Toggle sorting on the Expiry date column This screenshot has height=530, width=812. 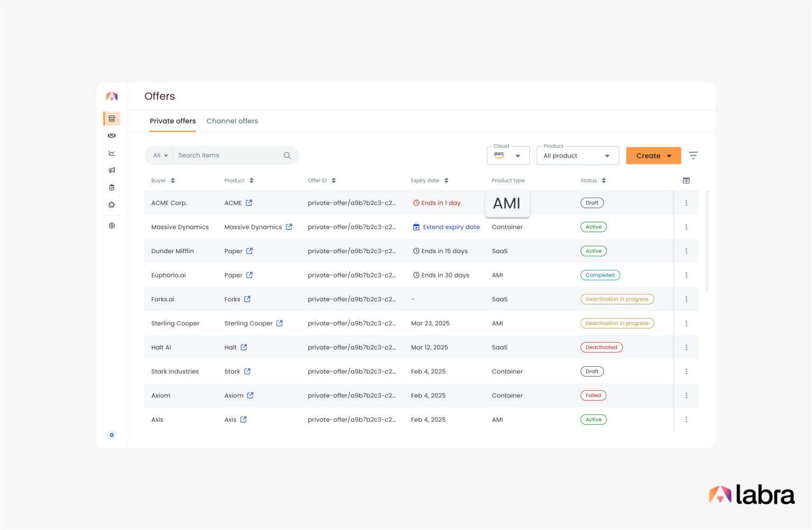446,180
